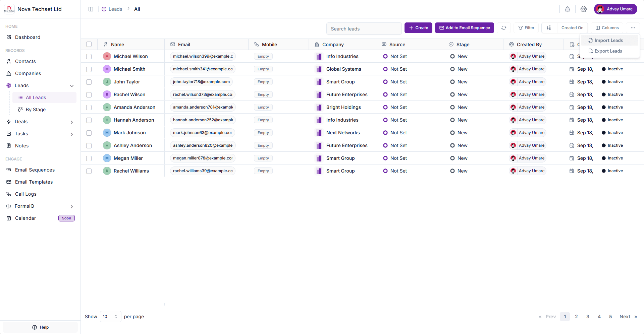The image size is (644, 334).
Task: Click the Create button
Action: point(418,28)
